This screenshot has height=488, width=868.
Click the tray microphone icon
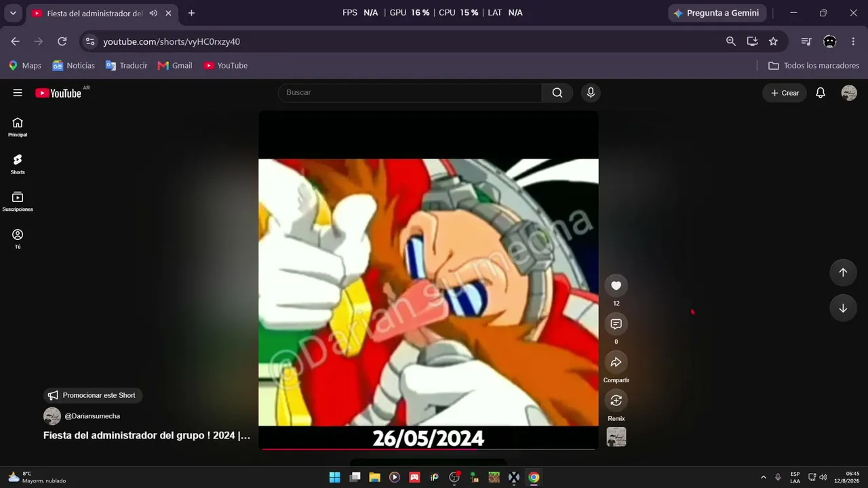click(x=778, y=477)
